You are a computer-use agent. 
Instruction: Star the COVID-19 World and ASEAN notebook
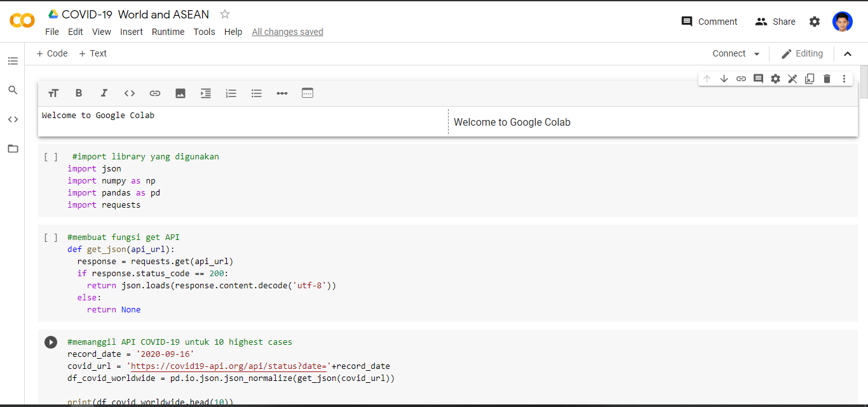[x=225, y=14]
